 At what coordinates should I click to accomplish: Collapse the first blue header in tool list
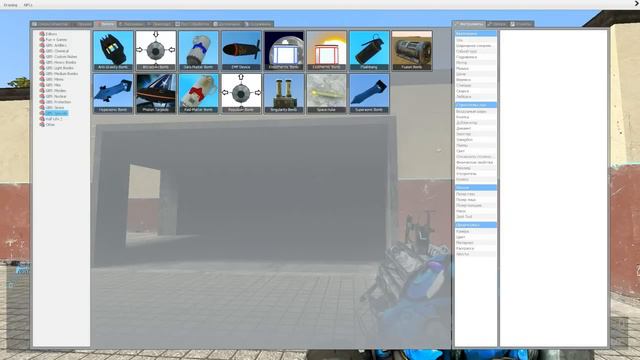point(476,34)
